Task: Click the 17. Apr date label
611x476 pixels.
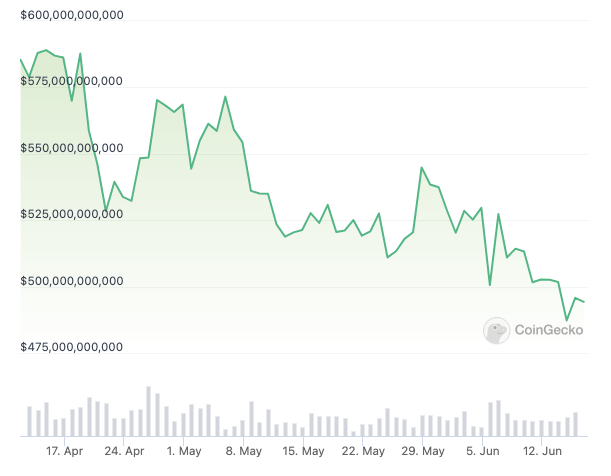Action: [65, 451]
